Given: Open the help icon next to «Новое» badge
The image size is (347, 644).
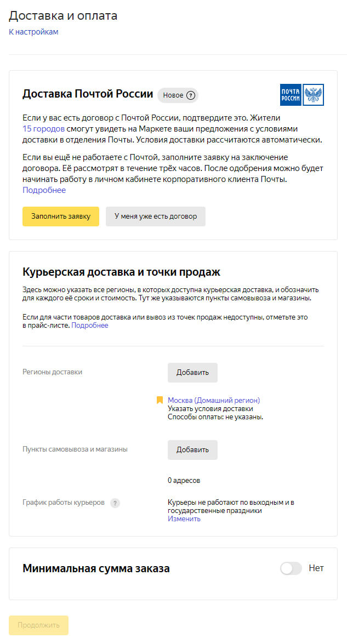Looking at the screenshot, I should click(190, 95).
